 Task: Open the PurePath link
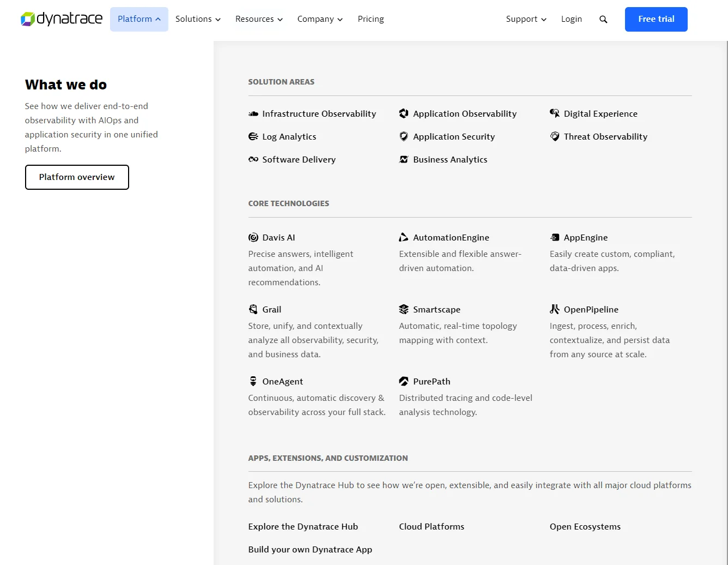click(432, 381)
